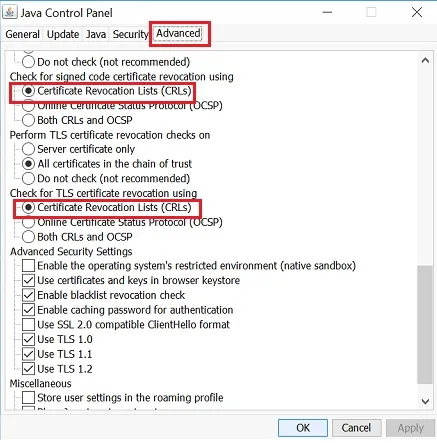Image resolution: width=437 pixels, height=443 pixels.
Task: Click the Java coffee cup title icon
Action: (x=10, y=13)
